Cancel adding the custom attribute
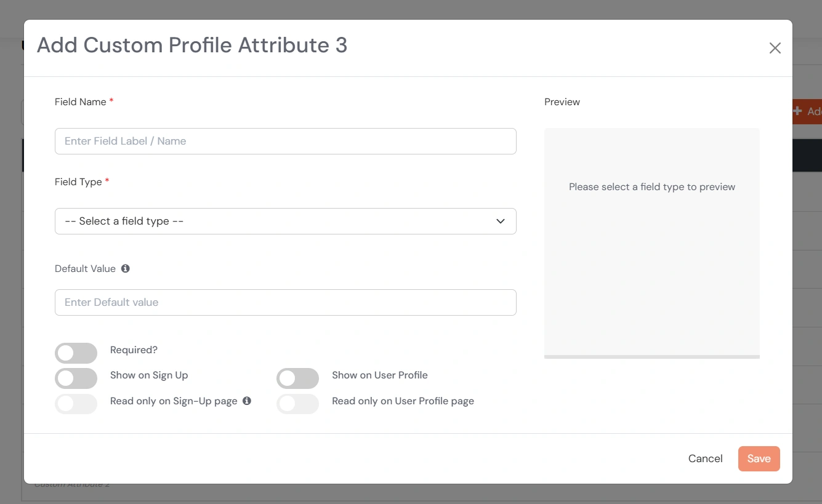 tap(705, 458)
